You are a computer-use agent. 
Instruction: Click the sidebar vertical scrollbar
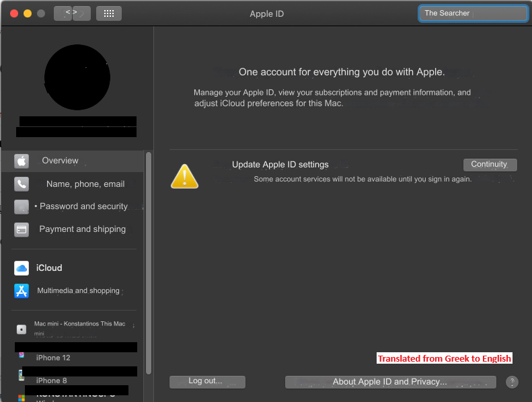148,264
